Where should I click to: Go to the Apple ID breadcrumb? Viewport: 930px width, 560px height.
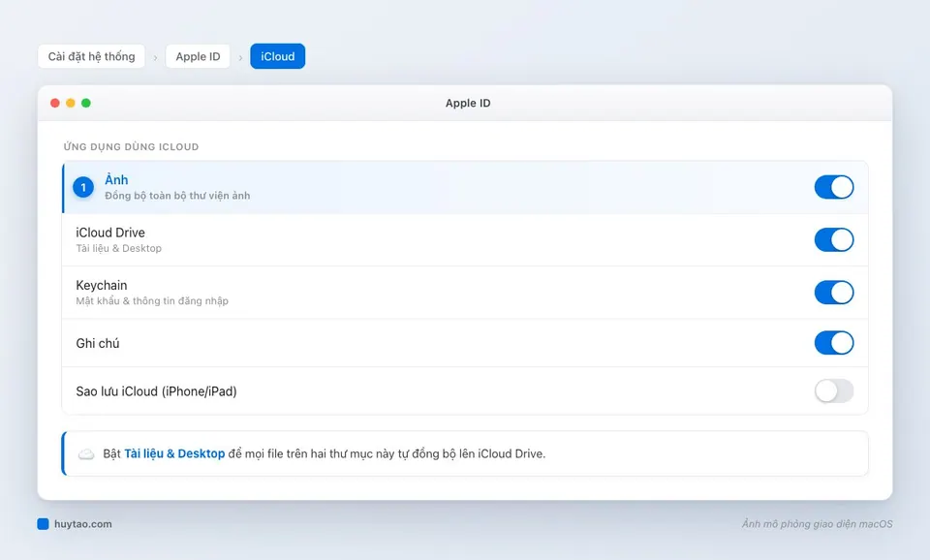click(198, 56)
